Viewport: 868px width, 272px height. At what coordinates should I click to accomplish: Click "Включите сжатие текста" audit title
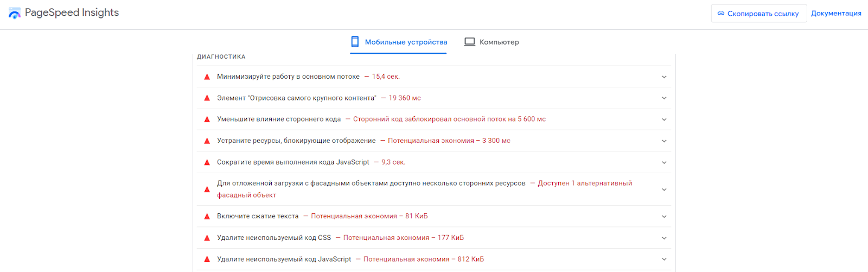click(x=258, y=216)
